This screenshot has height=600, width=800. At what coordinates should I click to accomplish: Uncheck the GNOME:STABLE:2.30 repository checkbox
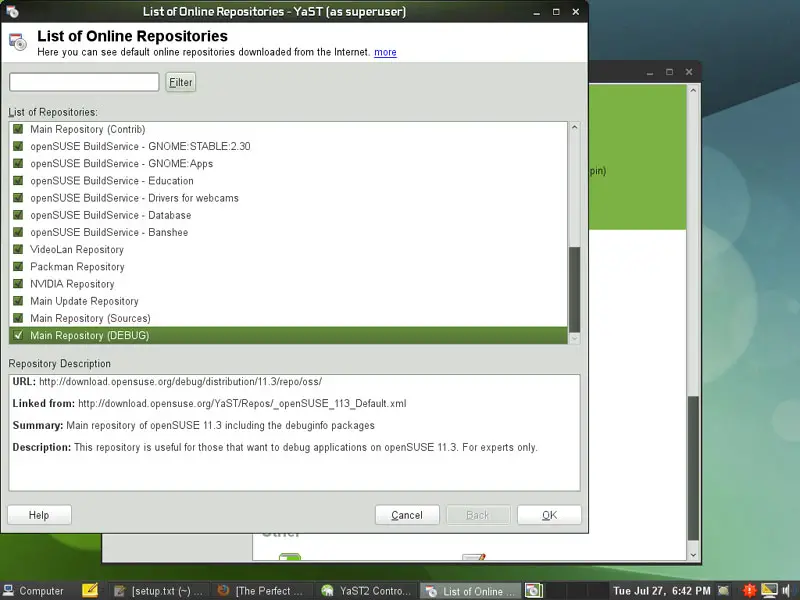pos(18,146)
